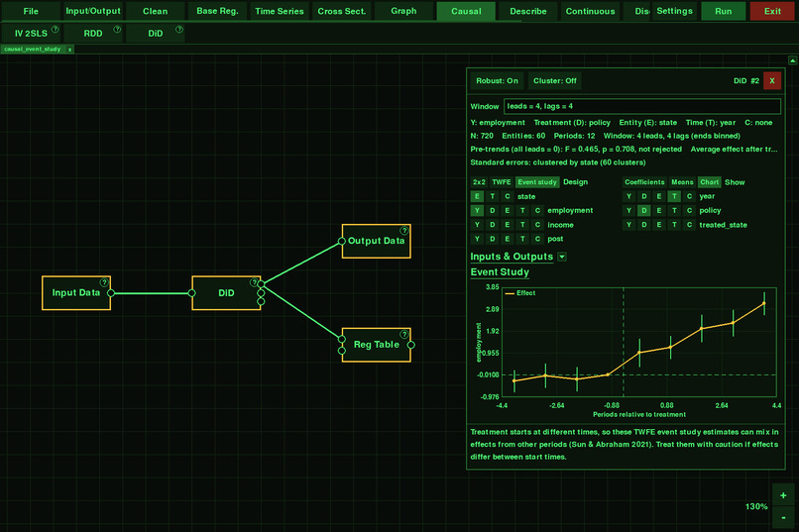Toggle E role for state
799x532 pixels.
point(477,196)
